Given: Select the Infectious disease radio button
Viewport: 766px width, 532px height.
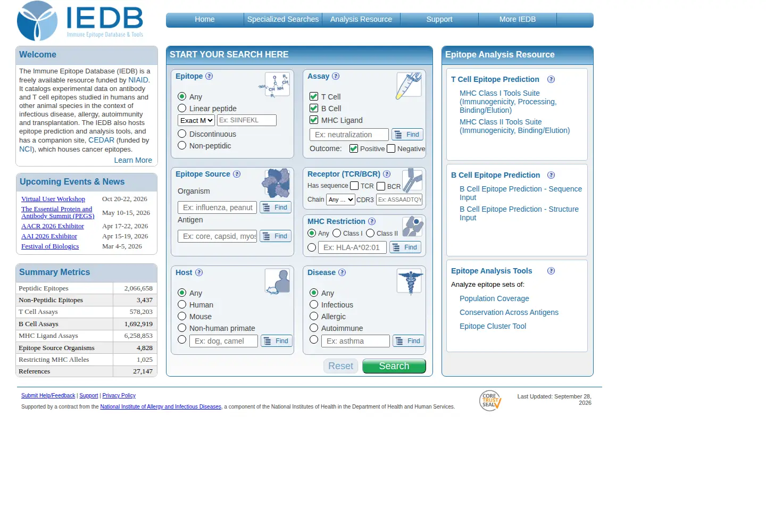Looking at the screenshot, I should (314, 304).
